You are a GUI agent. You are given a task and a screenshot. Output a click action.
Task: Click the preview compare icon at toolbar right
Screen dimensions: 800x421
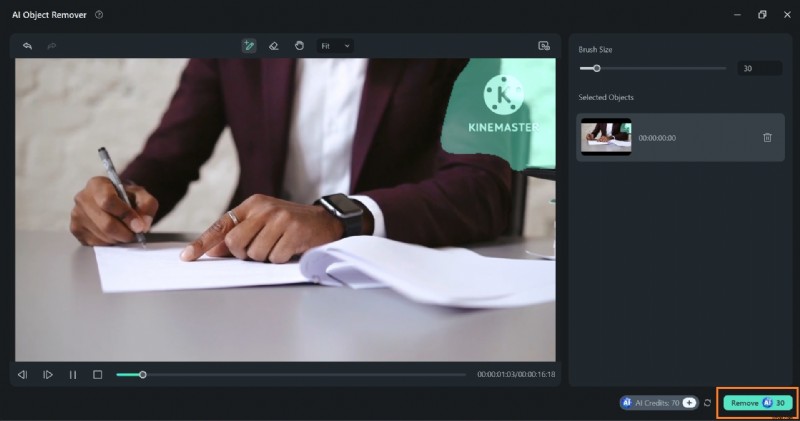[x=544, y=46]
